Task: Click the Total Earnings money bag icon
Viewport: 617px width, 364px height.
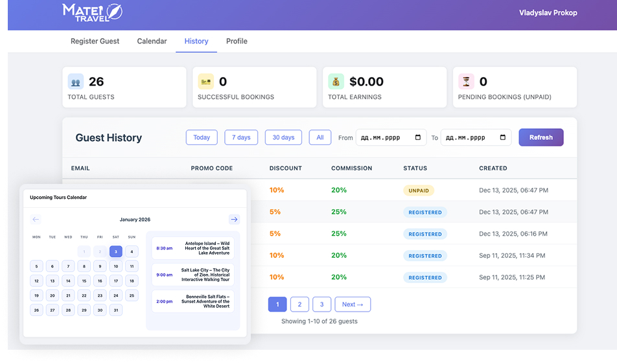Action: click(x=336, y=82)
